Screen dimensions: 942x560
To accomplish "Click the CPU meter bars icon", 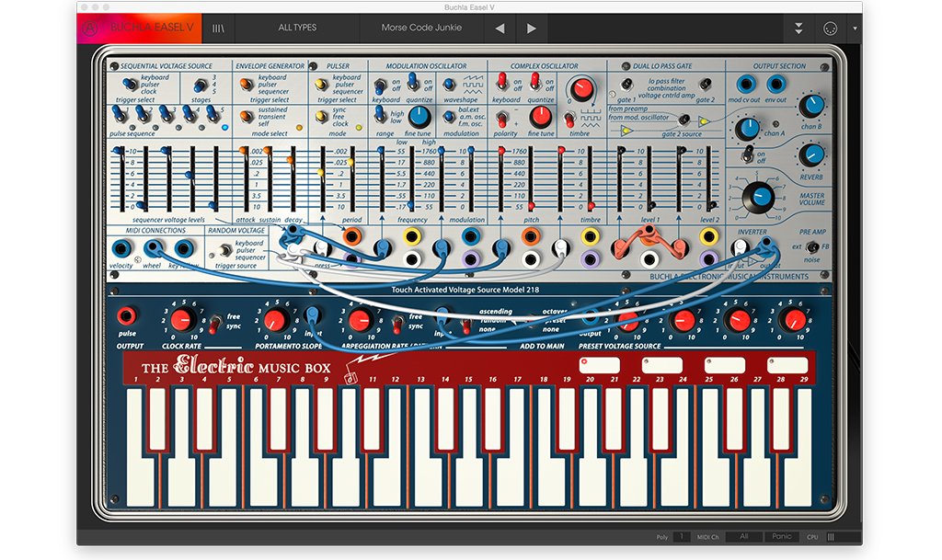I will click(x=832, y=537).
